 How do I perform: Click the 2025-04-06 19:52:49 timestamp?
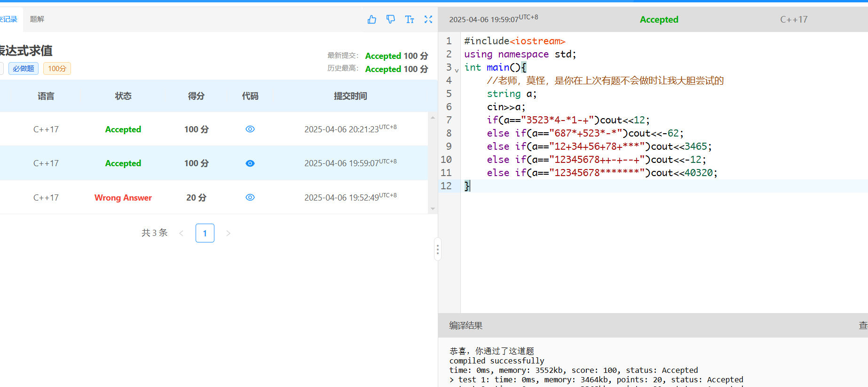click(x=350, y=197)
